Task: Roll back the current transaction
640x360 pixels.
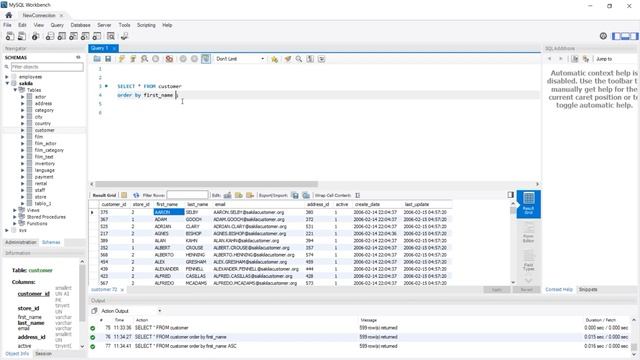Action: [195, 59]
